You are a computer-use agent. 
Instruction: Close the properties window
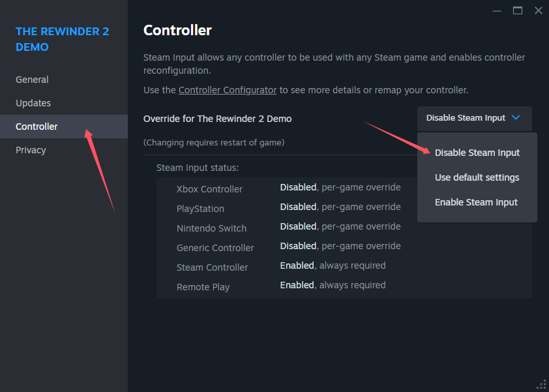tap(538, 10)
